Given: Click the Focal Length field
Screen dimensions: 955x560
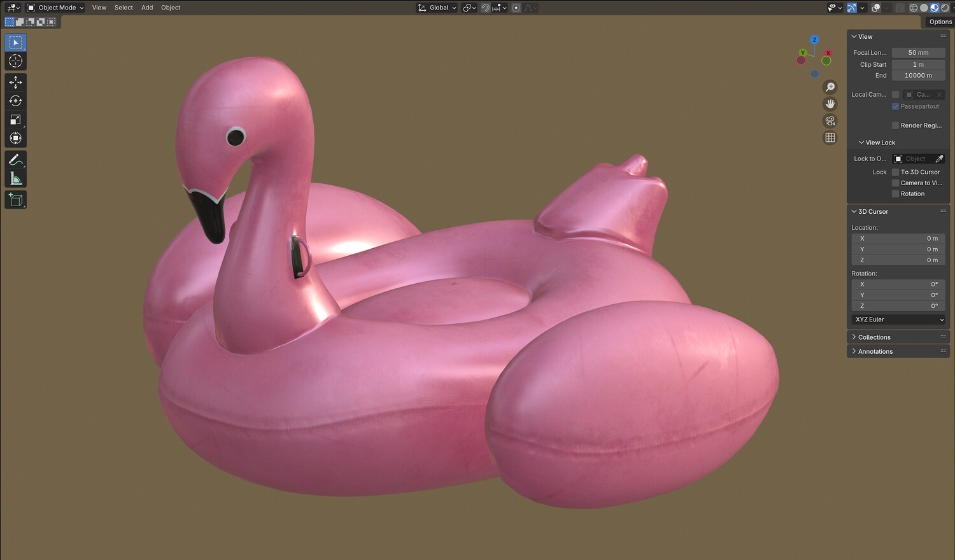Looking at the screenshot, I should point(918,53).
